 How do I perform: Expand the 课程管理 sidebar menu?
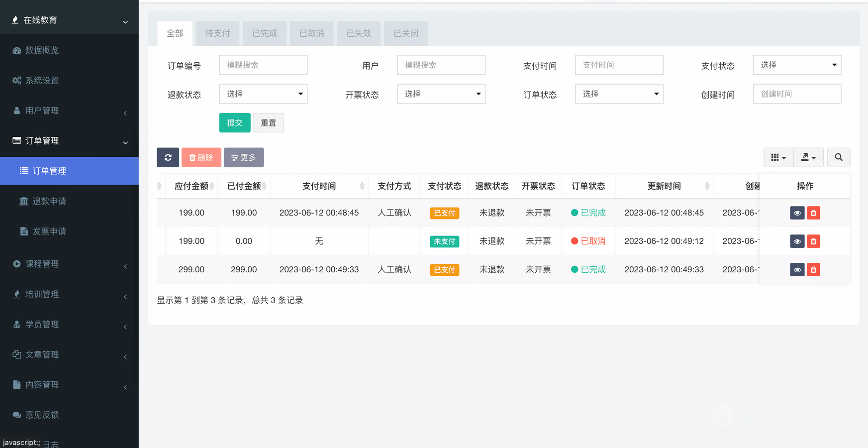click(69, 264)
